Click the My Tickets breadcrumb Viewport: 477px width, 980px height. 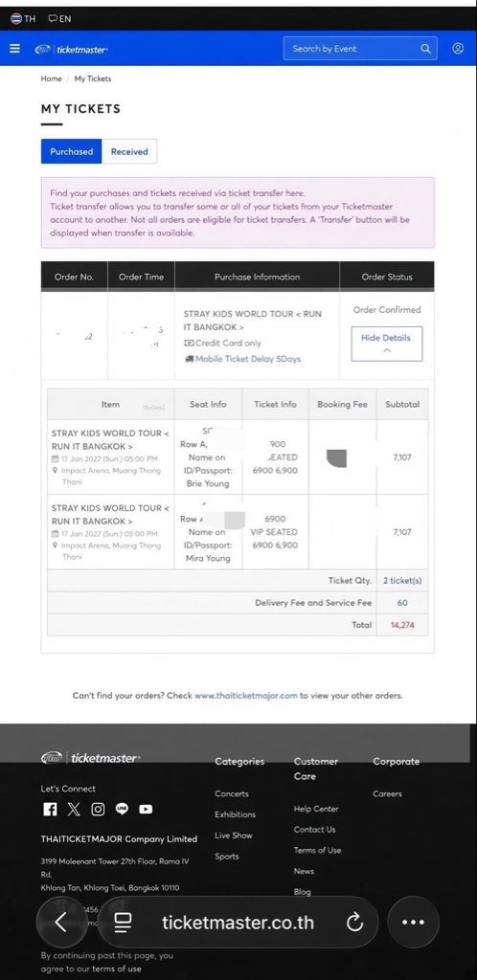(93, 78)
